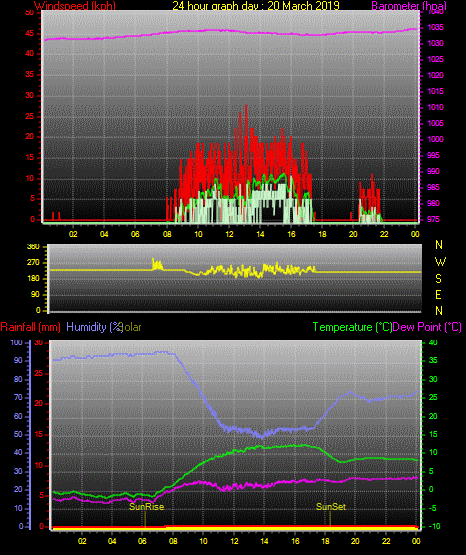Screen dimensions: 466x555
Task: Click the 22 hour label on bottom graph
Action: click(386, 541)
